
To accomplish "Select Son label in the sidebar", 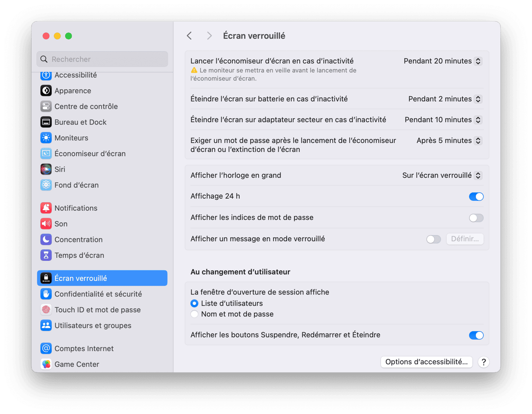I will pos(61,224).
